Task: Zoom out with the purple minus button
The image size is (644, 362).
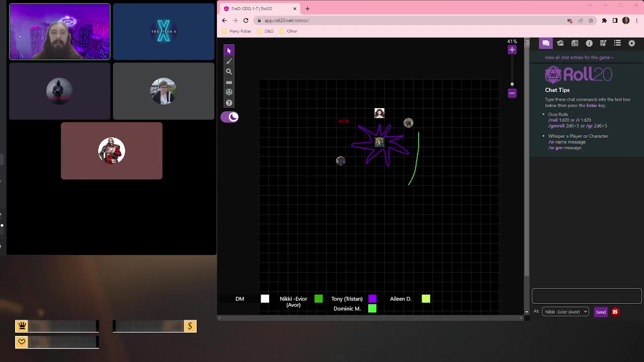Action: (x=512, y=93)
